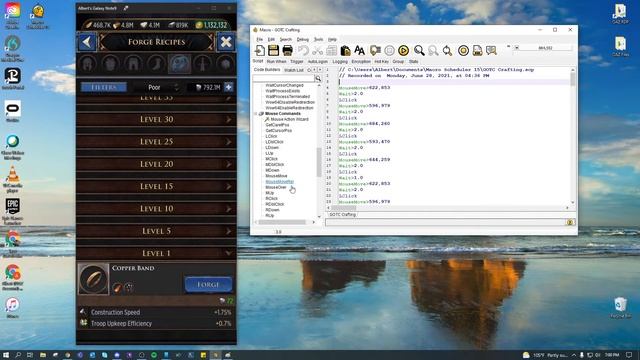Switch to the Watch List tab
This screenshot has width=640, height=360.
point(293,70)
